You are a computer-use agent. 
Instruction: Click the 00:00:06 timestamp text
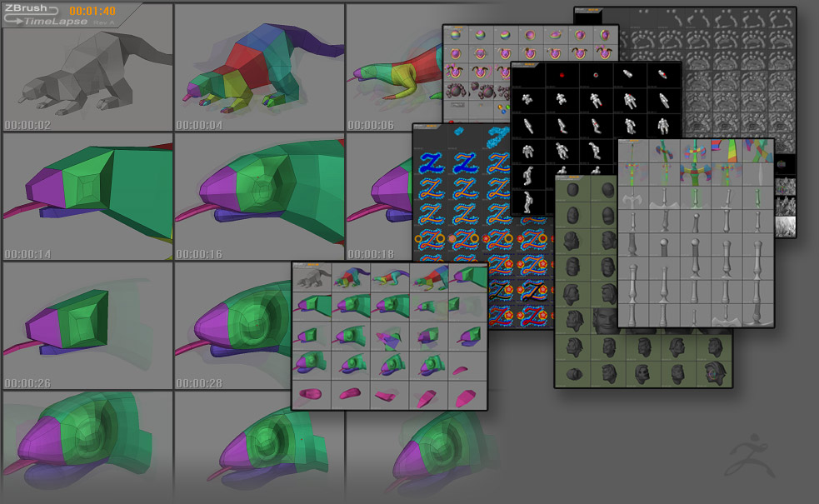[371, 125]
